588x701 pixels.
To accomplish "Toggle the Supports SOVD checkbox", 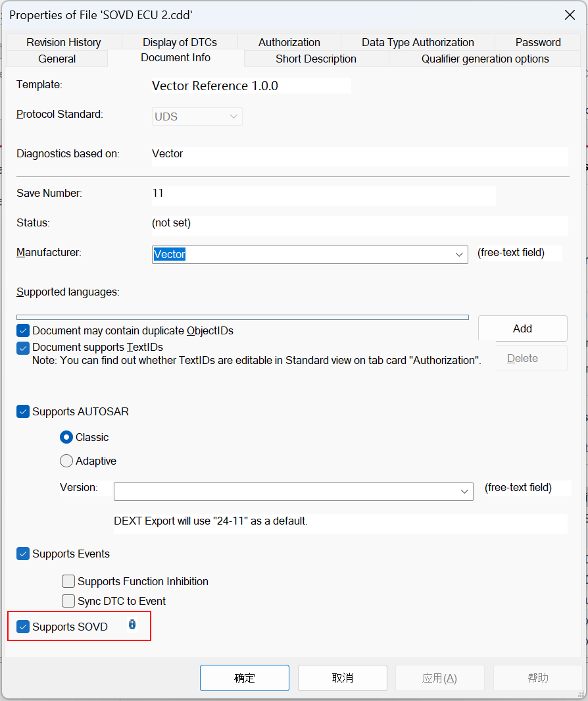I will [23, 627].
